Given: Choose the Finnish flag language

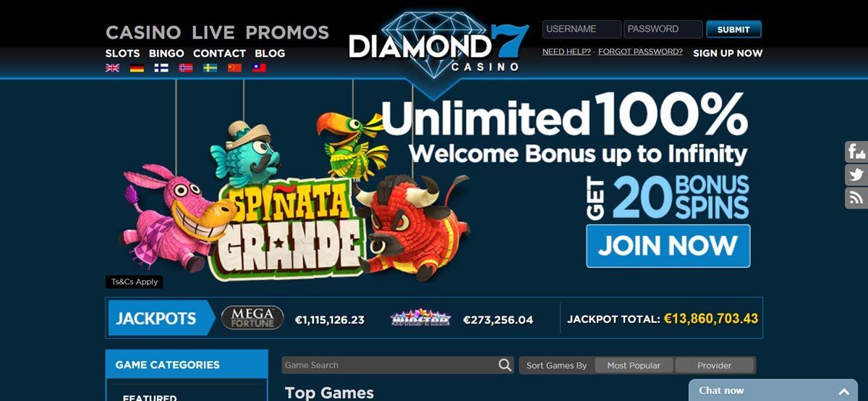Looking at the screenshot, I should [161, 68].
